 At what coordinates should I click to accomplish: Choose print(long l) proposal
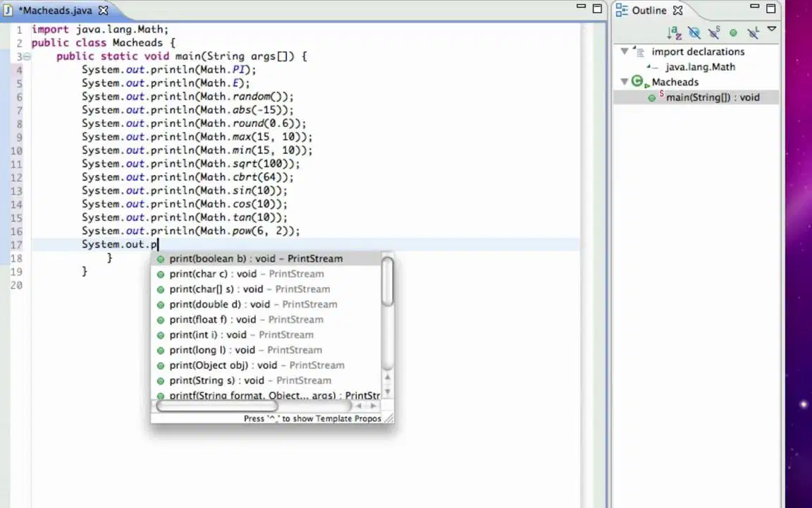click(266, 350)
